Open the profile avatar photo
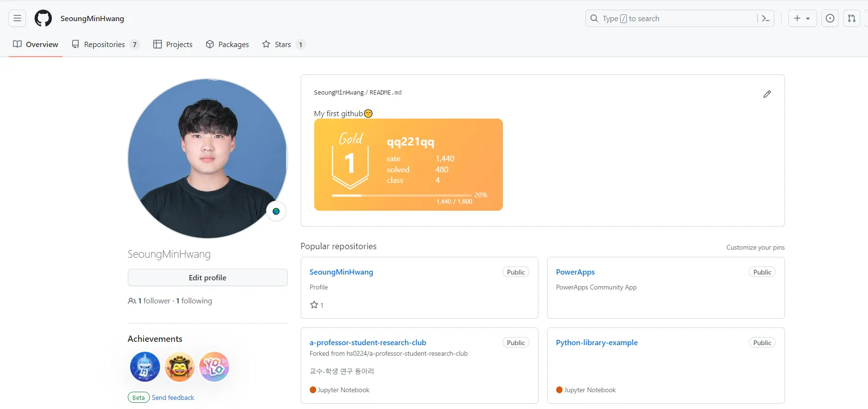The image size is (868, 409). point(208,158)
